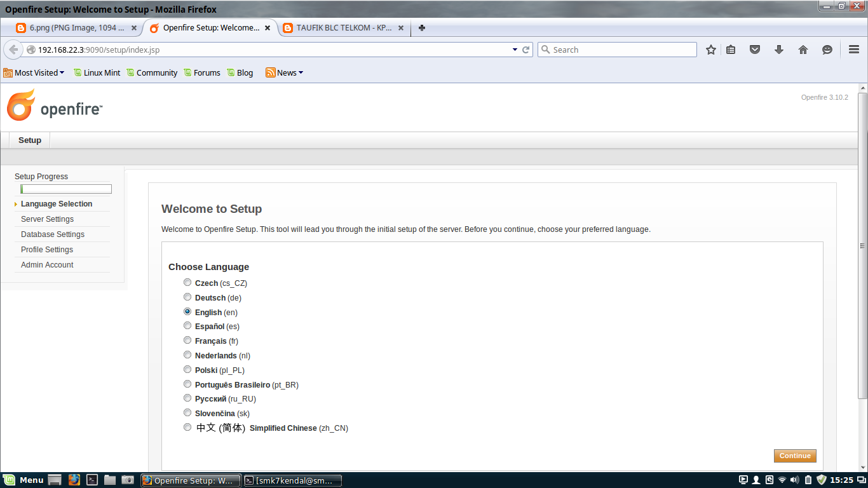Pick the Nederlands (nl) radio button

pos(187,355)
